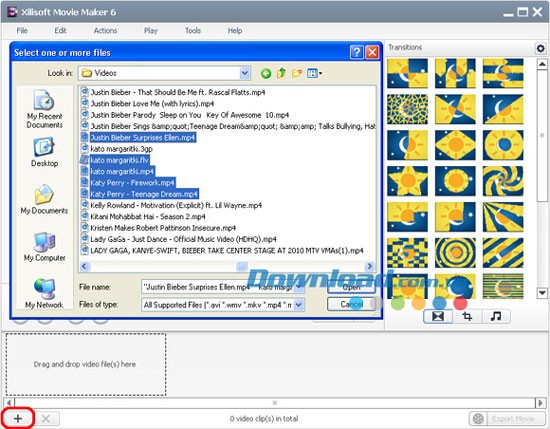Open transitions settings gear icon
This screenshot has width=550, height=429.
(541, 48)
